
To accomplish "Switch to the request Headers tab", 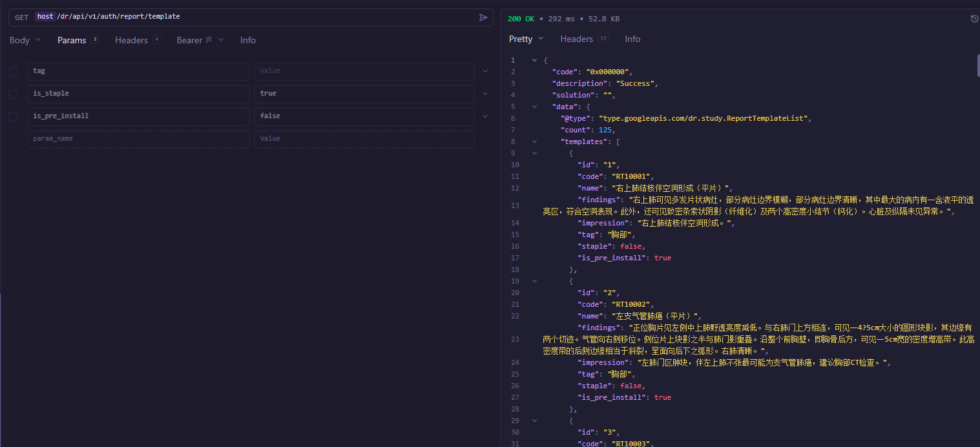I will (131, 40).
